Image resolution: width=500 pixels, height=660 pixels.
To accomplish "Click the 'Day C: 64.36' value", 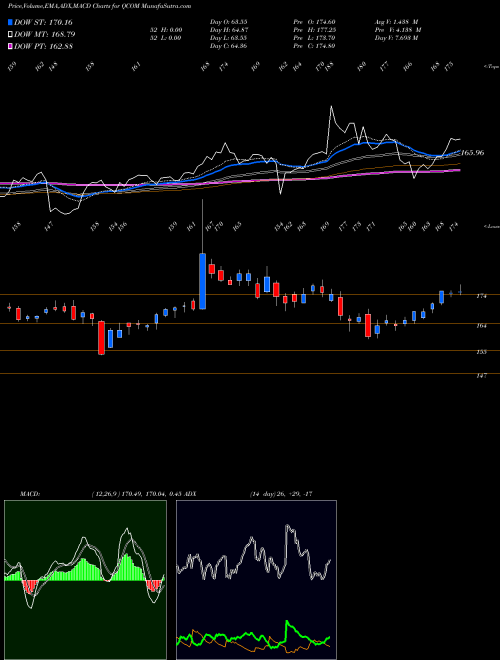I will point(228,46).
